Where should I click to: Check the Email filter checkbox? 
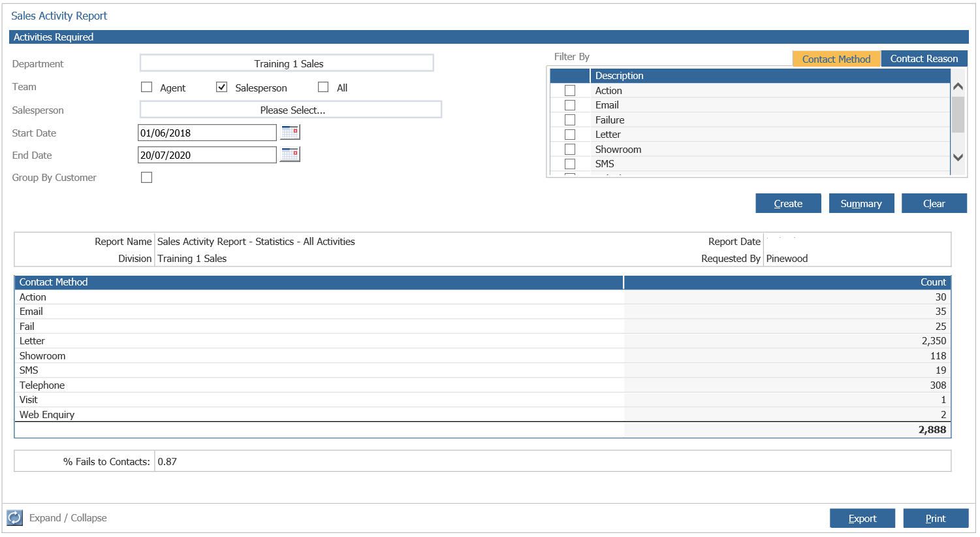(570, 105)
